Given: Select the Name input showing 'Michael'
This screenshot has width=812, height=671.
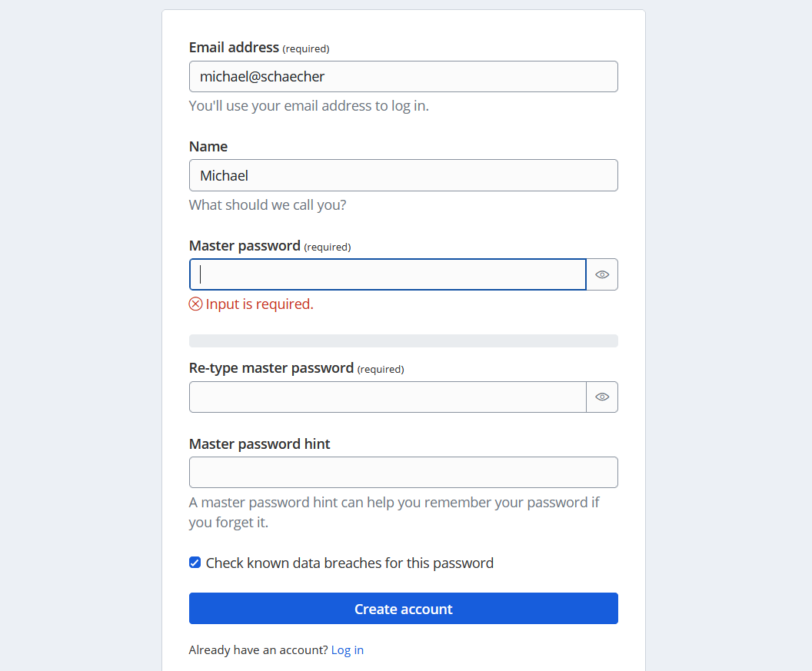Looking at the screenshot, I should point(404,175).
